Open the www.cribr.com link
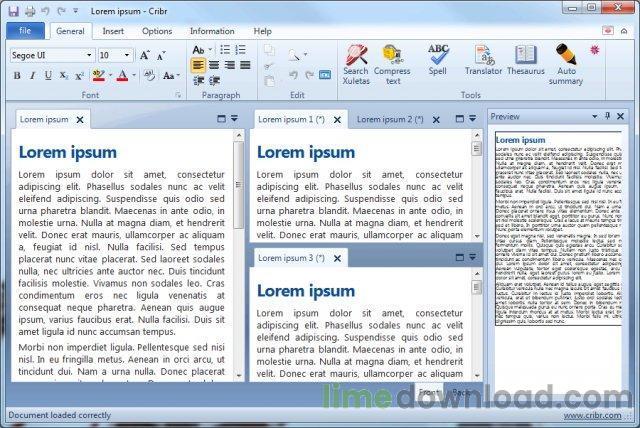The image size is (640, 428). pyautogui.click(x=592, y=415)
